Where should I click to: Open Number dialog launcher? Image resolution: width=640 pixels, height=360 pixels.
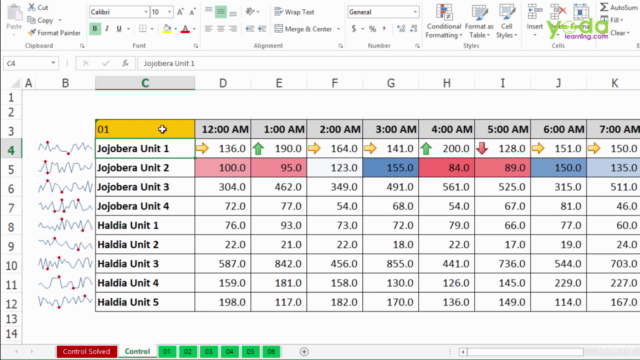point(417,46)
